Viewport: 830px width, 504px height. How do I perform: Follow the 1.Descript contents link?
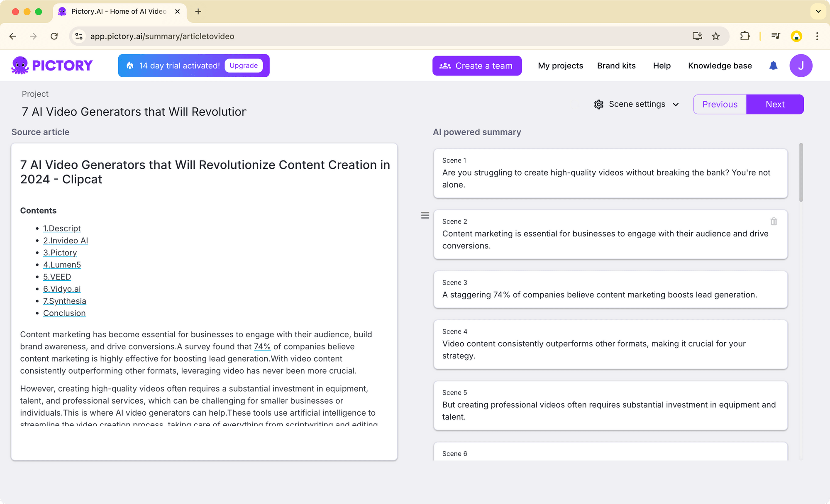tap(62, 229)
